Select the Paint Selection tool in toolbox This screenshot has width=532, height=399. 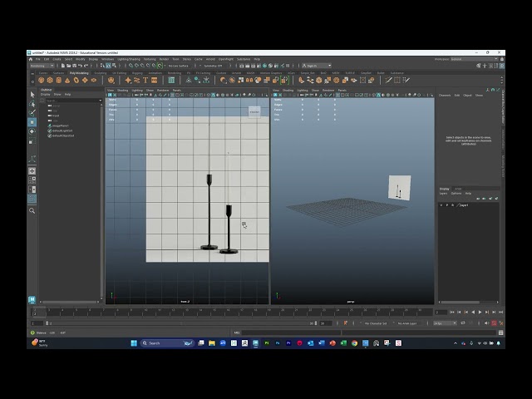32,113
